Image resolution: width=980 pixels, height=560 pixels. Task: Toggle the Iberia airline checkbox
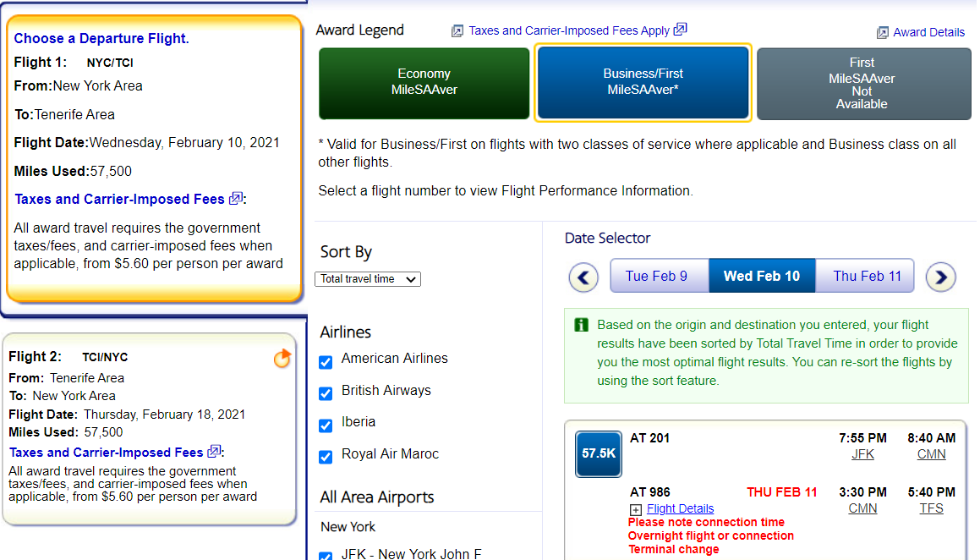326,425
